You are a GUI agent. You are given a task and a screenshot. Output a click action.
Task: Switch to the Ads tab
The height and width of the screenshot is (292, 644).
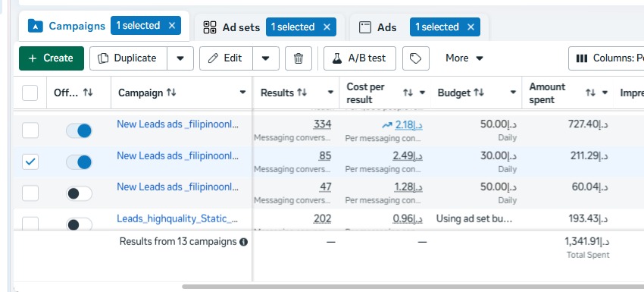click(387, 27)
